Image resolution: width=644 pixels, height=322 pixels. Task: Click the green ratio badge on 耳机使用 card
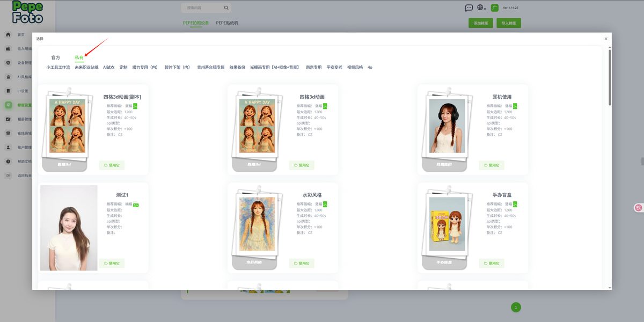tap(515, 106)
